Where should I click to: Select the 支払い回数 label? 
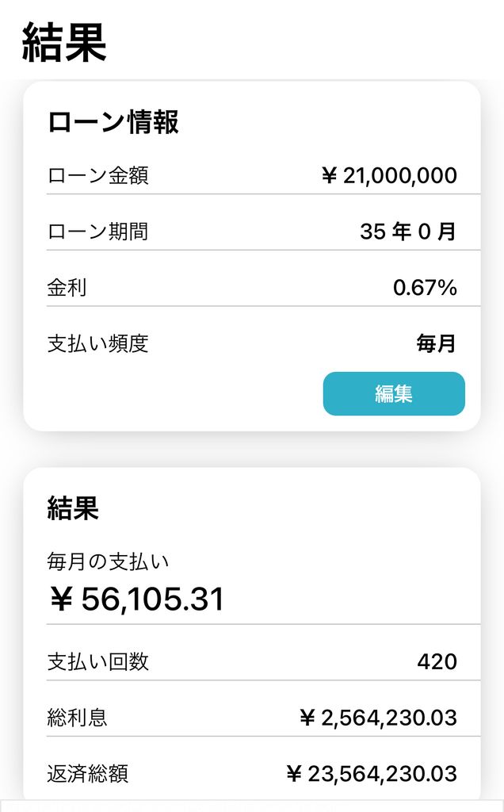point(98,661)
